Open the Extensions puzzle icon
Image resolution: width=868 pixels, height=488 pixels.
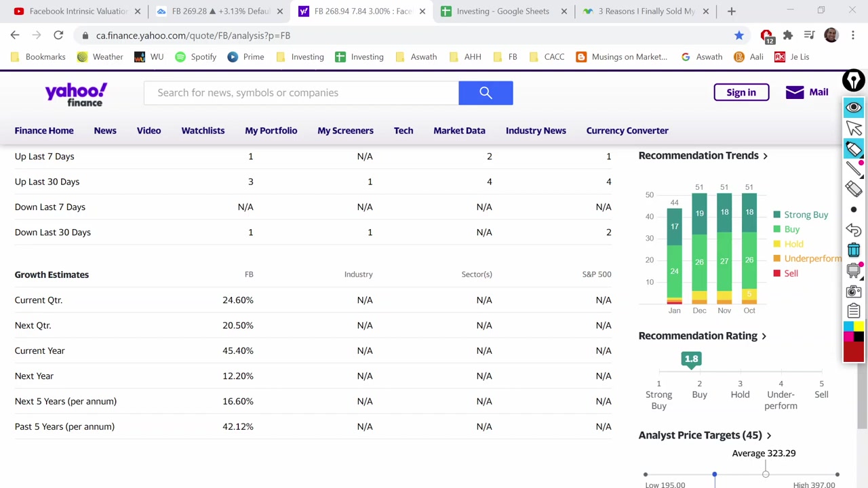pos(788,35)
